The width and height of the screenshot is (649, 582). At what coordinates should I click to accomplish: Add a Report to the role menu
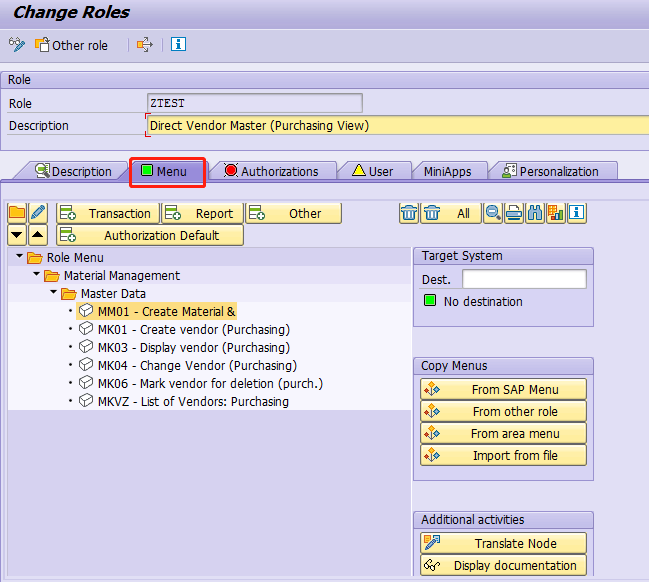pos(202,213)
